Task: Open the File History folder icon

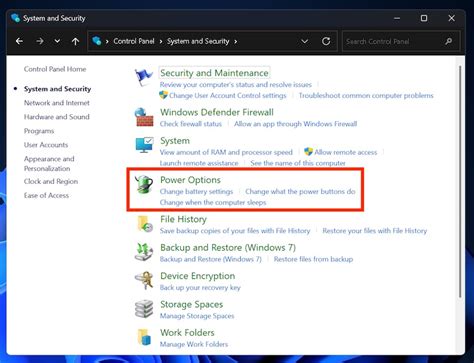Action: click(145, 223)
